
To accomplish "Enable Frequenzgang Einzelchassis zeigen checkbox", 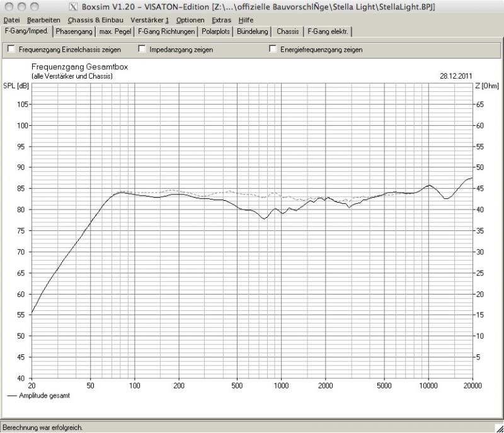I will coord(11,49).
